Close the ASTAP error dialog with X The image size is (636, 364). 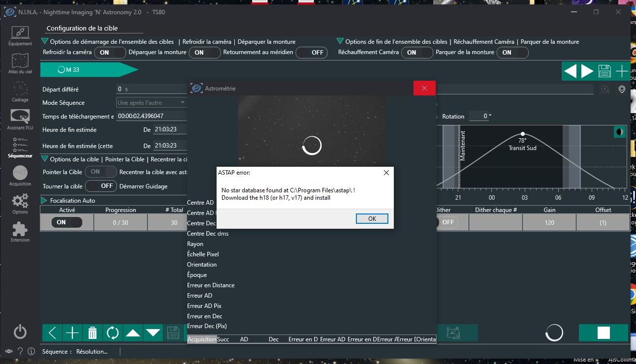[386, 173]
